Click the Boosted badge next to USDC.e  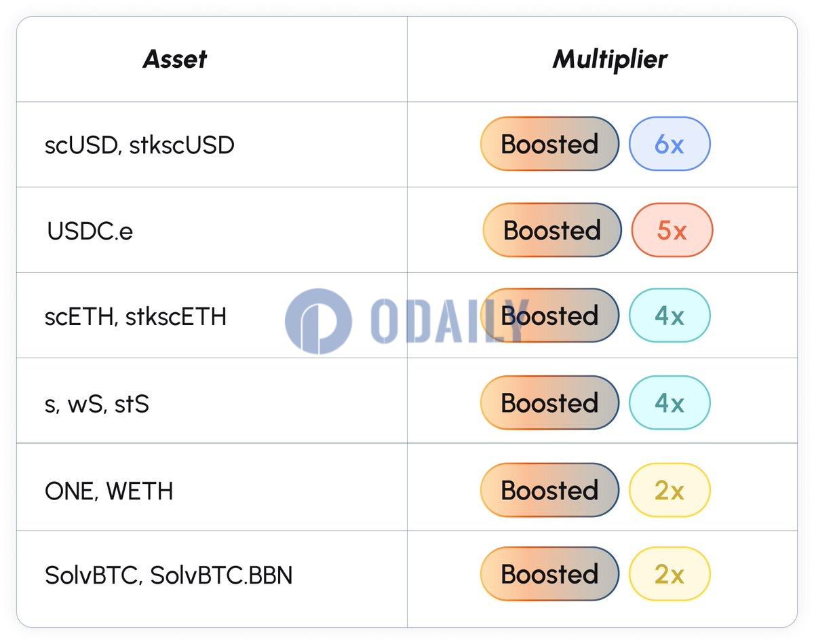(552, 230)
